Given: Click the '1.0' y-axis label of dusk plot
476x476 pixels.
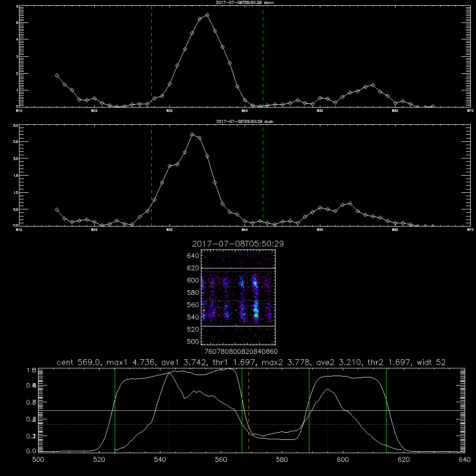Looking at the screenshot, I should (x=16, y=192).
